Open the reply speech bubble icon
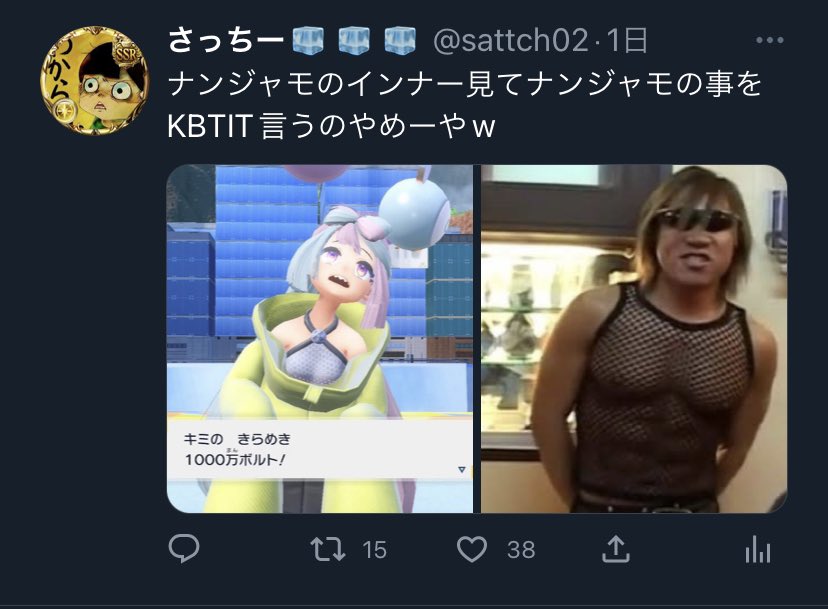The height and width of the screenshot is (609, 828). [x=184, y=548]
